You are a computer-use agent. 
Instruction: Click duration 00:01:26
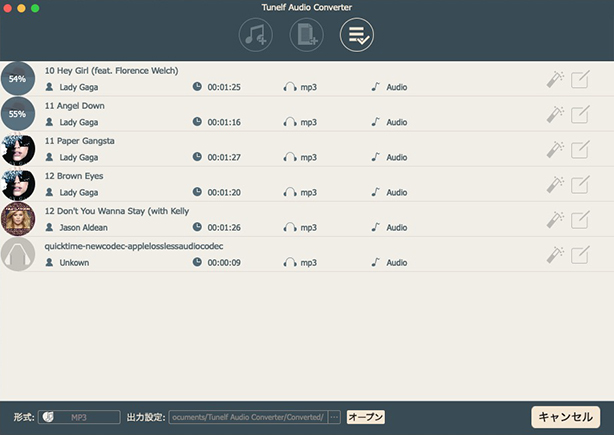tap(224, 227)
